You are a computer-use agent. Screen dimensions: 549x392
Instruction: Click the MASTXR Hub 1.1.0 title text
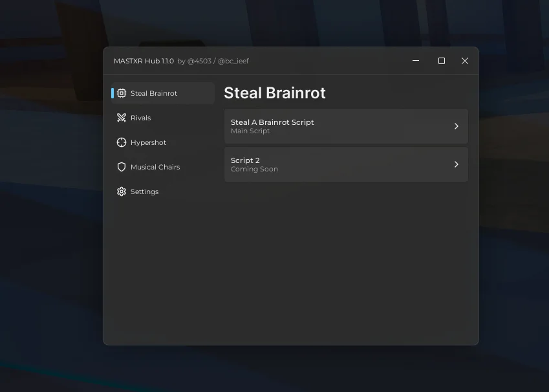click(144, 61)
